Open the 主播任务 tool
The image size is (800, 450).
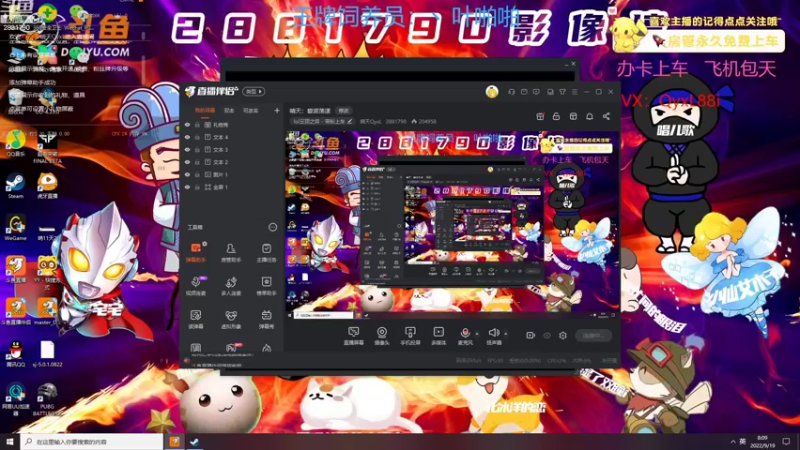pos(266,252)
